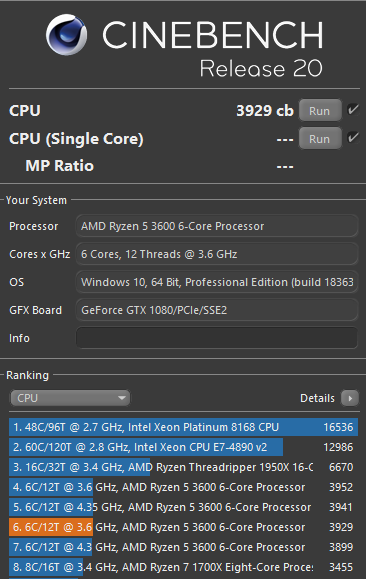The image size is (366, 580).
Task: Click the Info text field
Action: tap(217, 338)
